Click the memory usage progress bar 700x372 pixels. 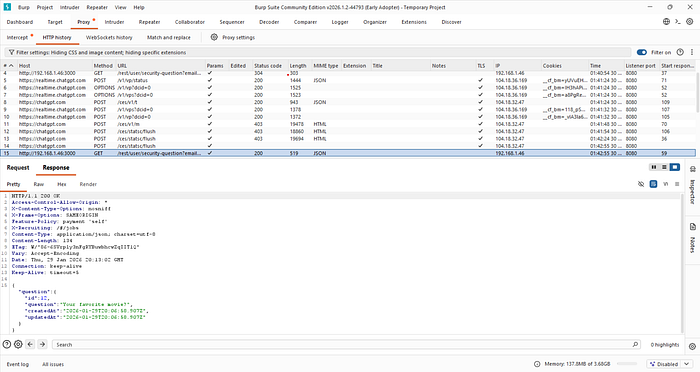tap(627, 364)
